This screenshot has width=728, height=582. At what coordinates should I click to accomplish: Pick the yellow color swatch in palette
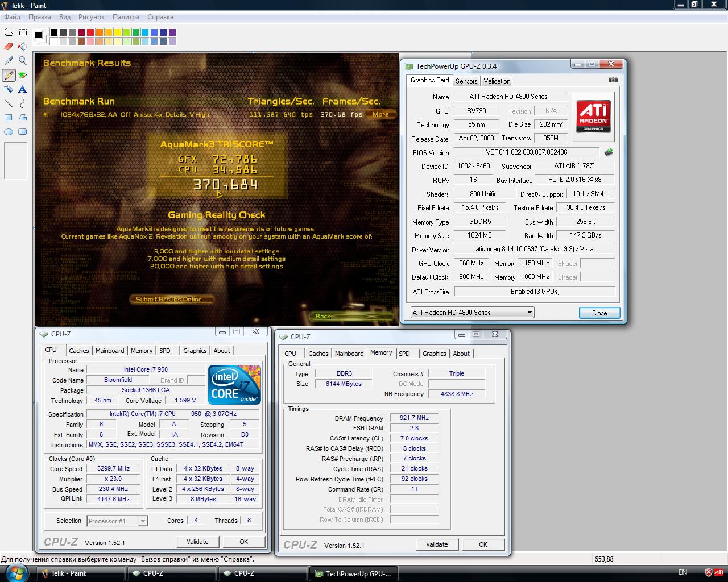[118, 32]
